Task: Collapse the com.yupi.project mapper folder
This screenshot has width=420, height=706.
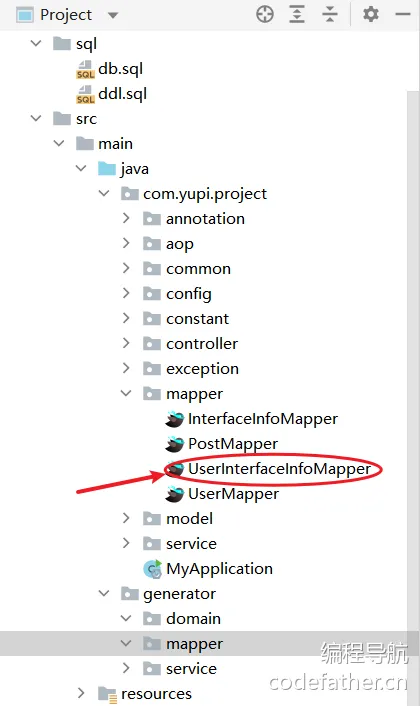Action: coord(126,394)
